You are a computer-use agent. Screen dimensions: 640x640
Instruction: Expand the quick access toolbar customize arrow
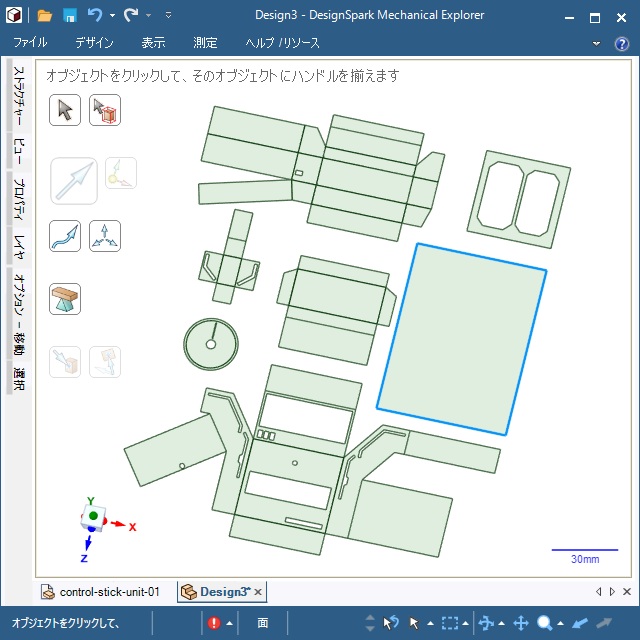tap(168, 16)
